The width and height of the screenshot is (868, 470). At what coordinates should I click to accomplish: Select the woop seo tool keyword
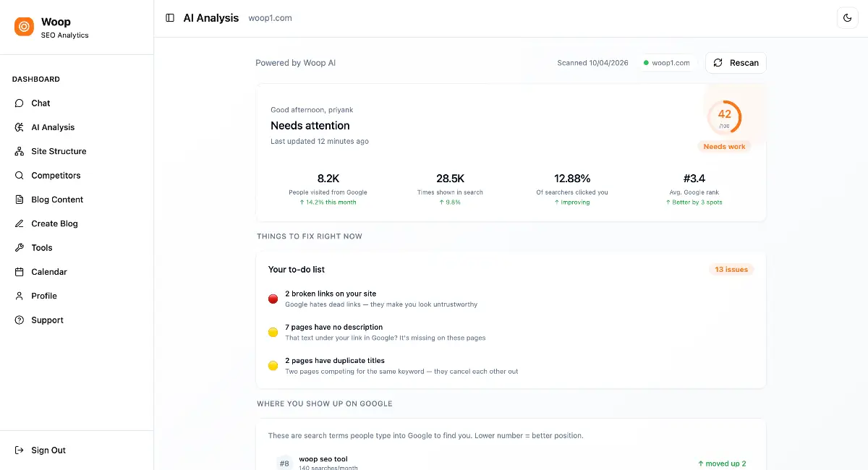point(323,459)
